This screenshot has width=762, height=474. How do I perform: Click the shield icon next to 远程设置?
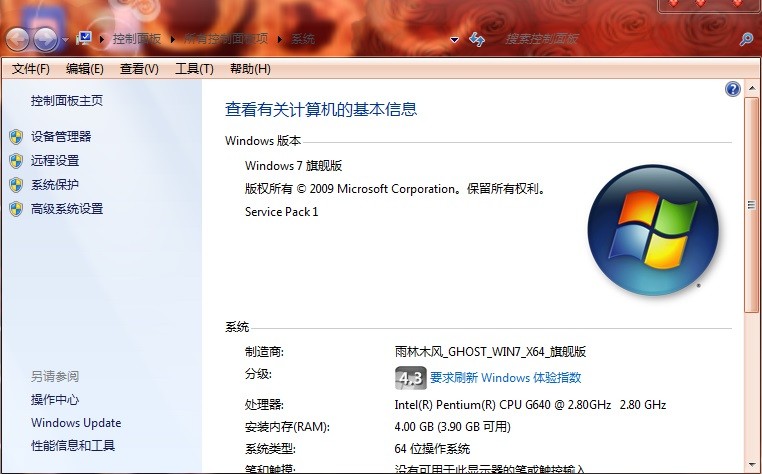16,161
